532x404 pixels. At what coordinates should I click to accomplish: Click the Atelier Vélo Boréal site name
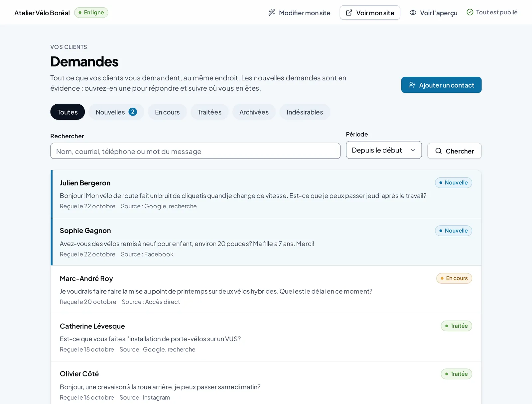42,13
